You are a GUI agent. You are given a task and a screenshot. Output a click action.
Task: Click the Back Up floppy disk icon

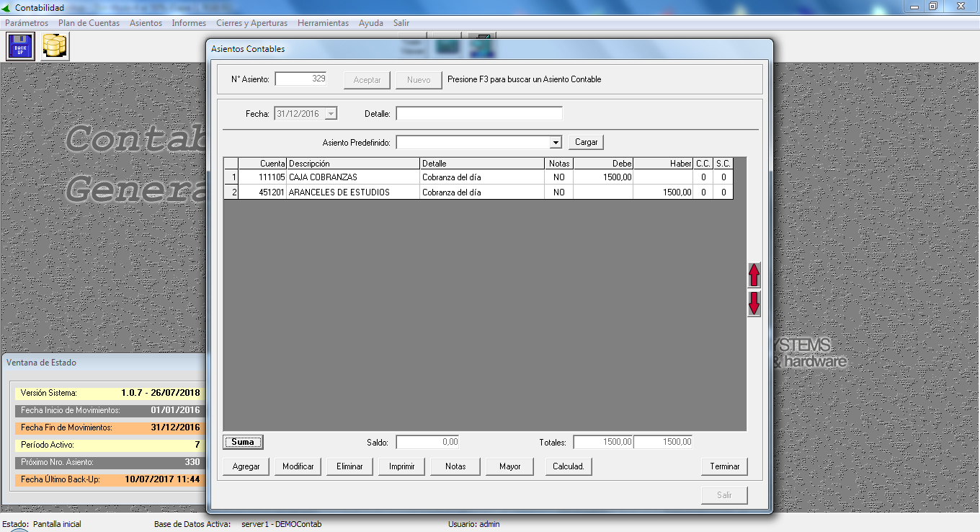click(20, 47)
